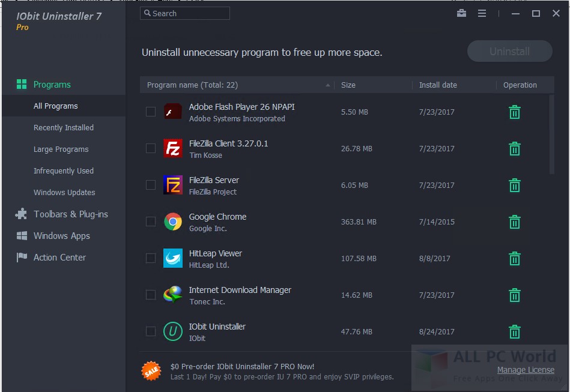Sort by Program name column arrow
The height and width of the screenshot is (392, 570).
[x=327, y=85]
